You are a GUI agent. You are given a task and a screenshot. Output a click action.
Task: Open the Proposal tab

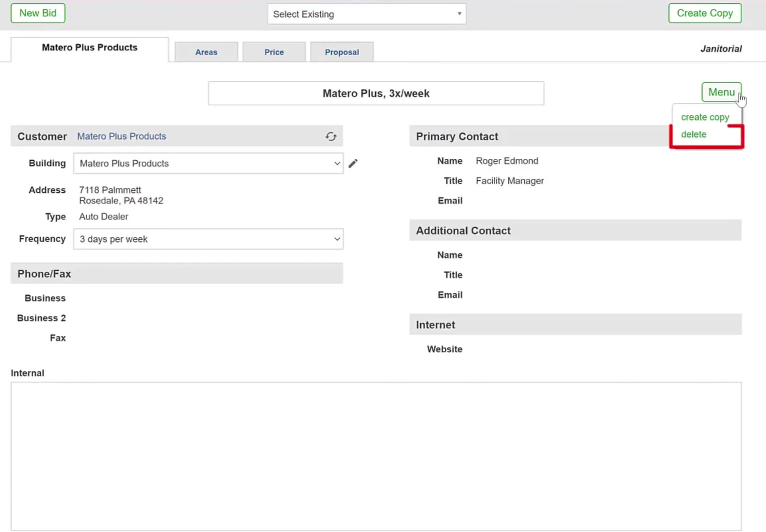(x=342, y=52)
